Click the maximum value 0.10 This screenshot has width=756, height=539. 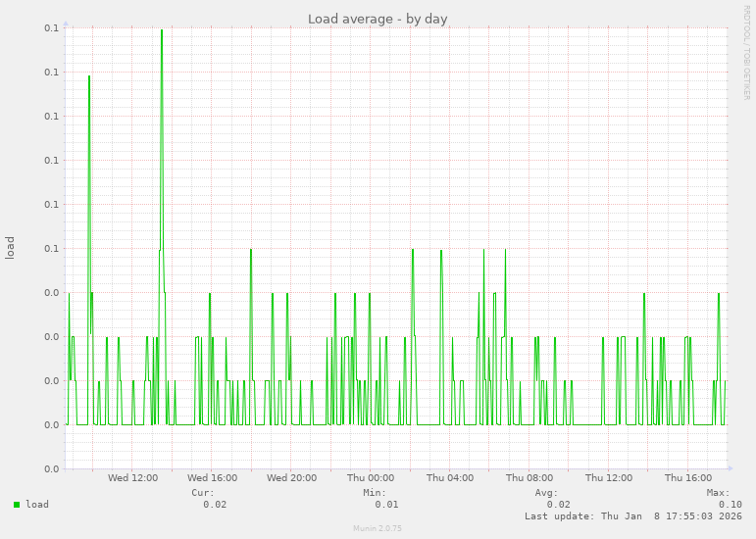tap(731, 505)
